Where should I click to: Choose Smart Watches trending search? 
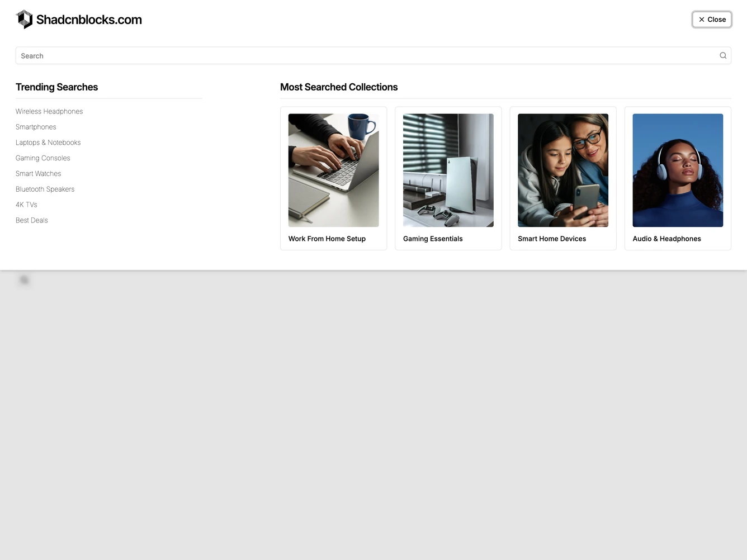39,174
